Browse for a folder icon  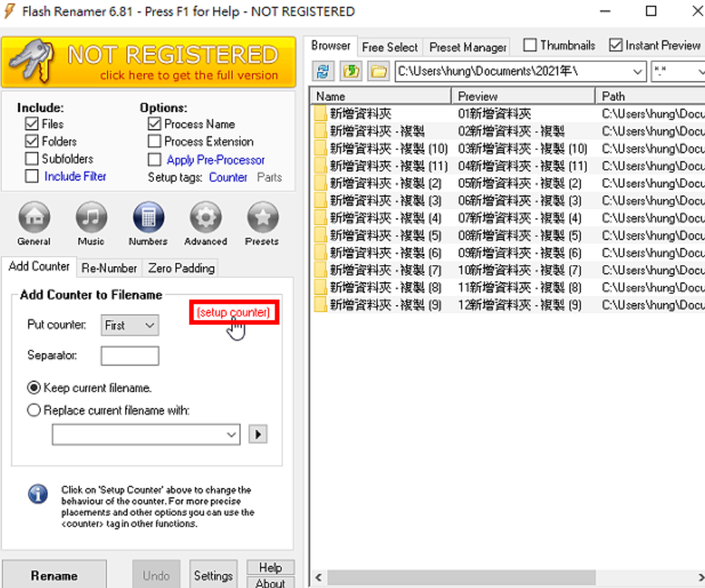tap(379, 71)
